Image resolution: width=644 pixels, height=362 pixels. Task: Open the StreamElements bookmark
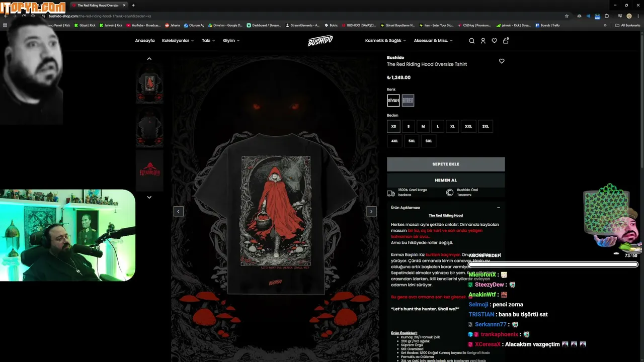[302, 25]
